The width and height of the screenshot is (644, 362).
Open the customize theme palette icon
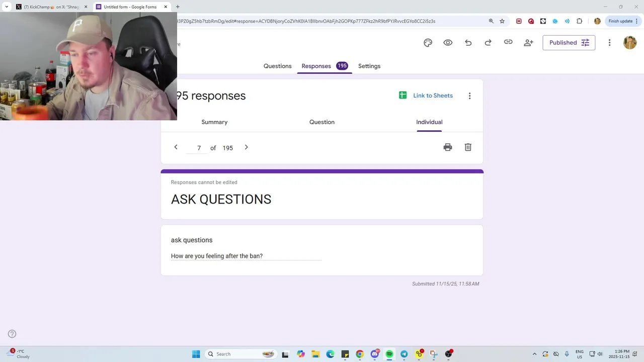click(428, 43)
